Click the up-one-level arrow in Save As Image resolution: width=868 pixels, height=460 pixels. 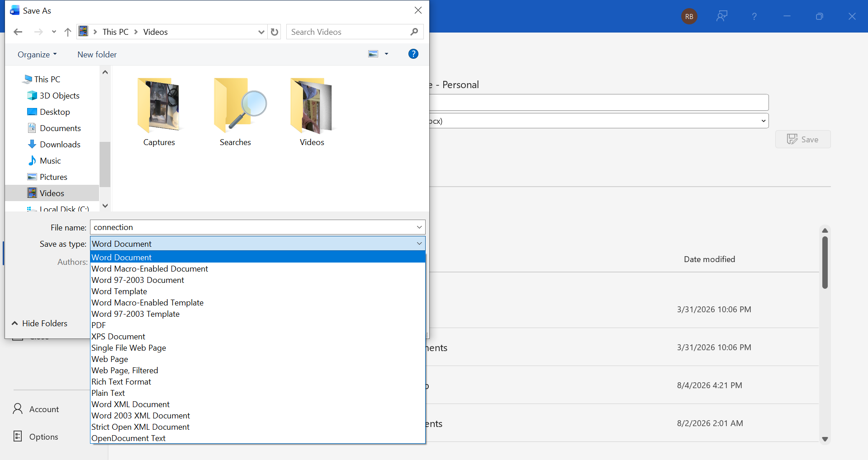pos(68,32)
